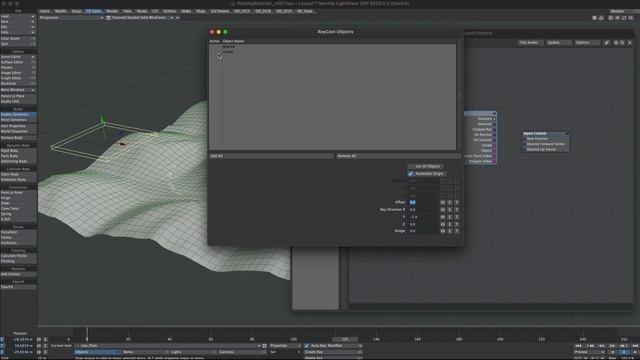640x360 pixels.
Task: Select the X axis channel button
Action: tap(2, 340)
